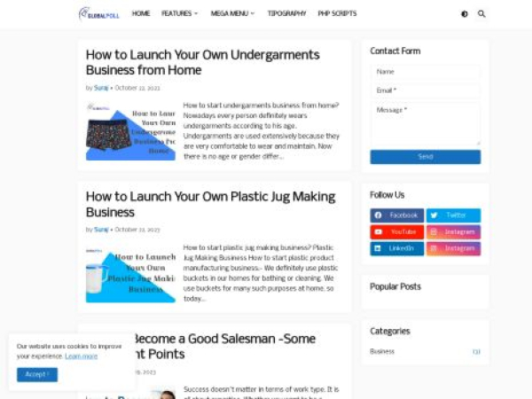This screenshot has width=532, height=399.
Task: Click the lower Instagram follow button
Action: point(454,248)
